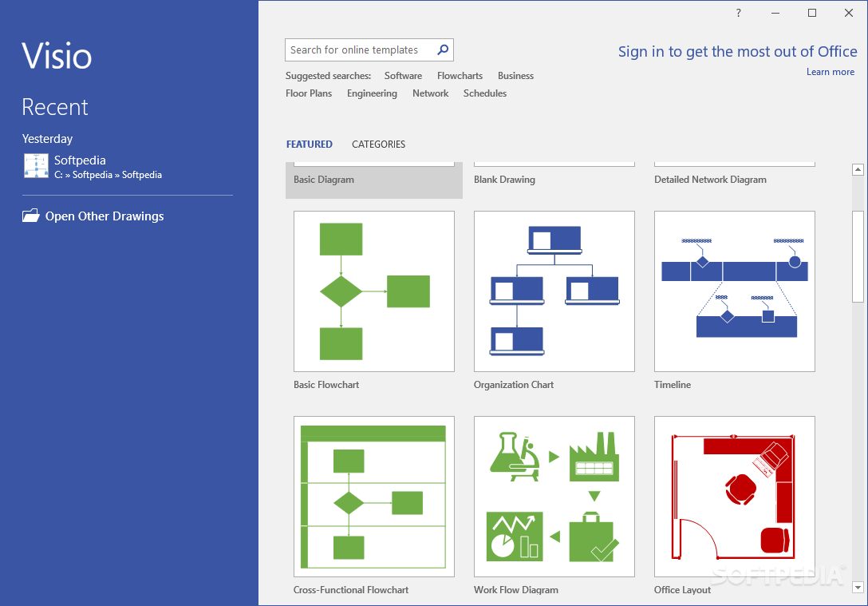
Task: Select the Office Layout template
Action: [734, 496]
